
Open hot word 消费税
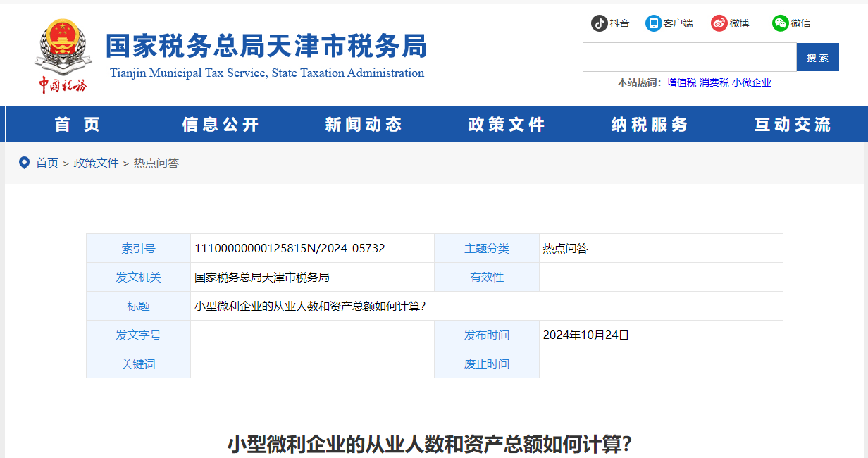714,82
